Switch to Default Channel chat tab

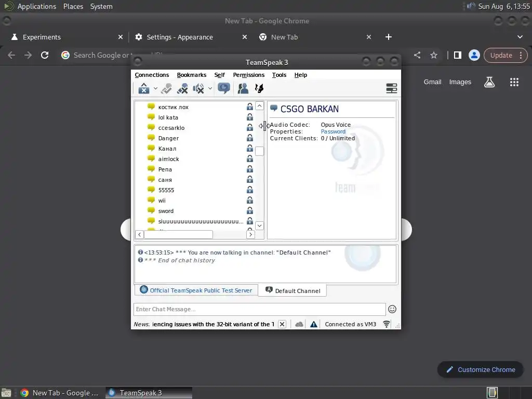pyautogui.click(x=292, y=290)
